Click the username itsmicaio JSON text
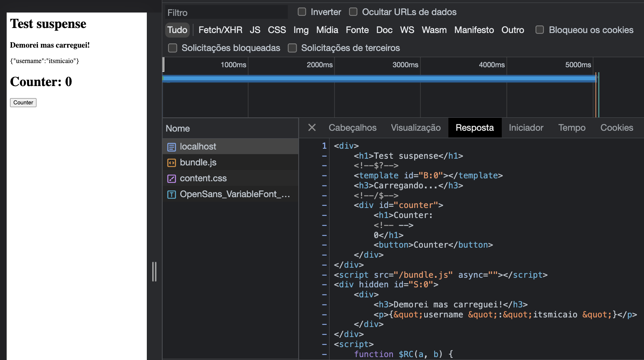The height and width of the screenshot is (360, 644). tap(45, 61)
